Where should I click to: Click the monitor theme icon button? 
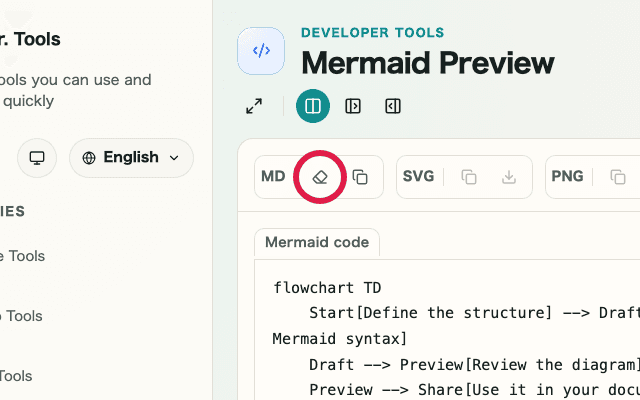pos(37,158)
